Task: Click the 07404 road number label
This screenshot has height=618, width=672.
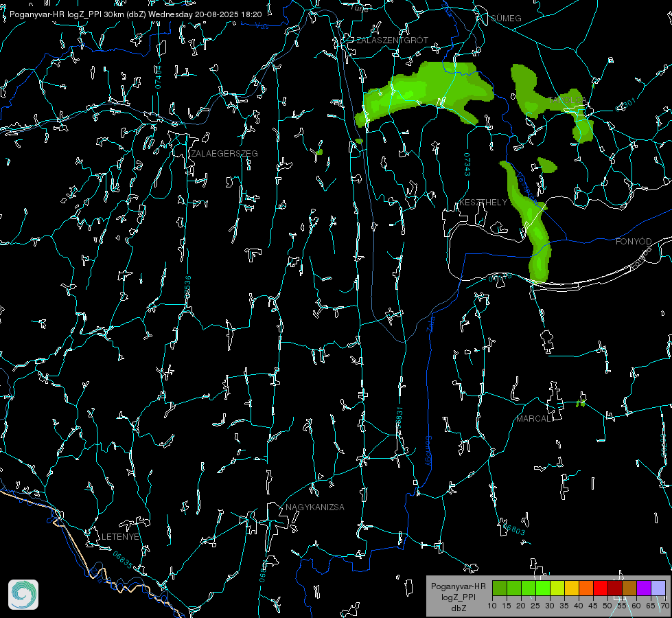Action: tap(158, 78)
